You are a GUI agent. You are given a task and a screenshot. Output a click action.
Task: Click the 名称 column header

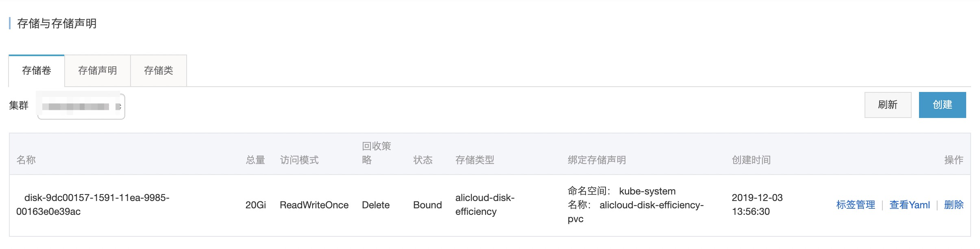click(x=26, y=160)
